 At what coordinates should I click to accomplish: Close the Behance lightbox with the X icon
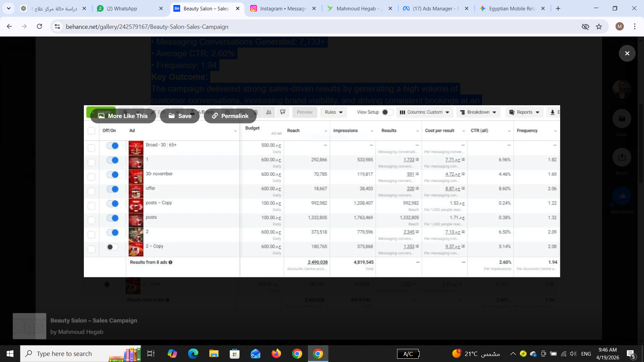tap(627, 53)
